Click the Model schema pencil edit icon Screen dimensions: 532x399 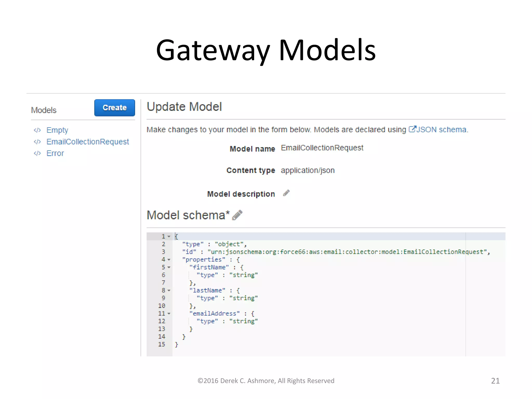[x=237, y=215]
